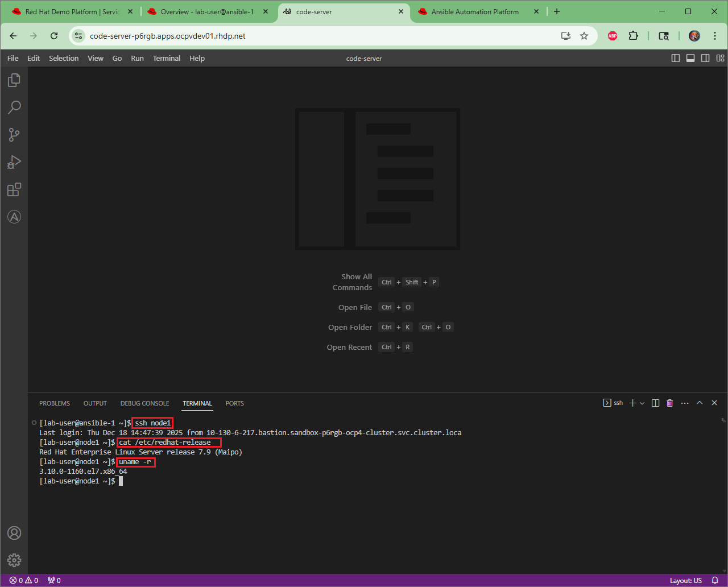
Task: Open the Search view in activity bar
Action: pos(14,107)
